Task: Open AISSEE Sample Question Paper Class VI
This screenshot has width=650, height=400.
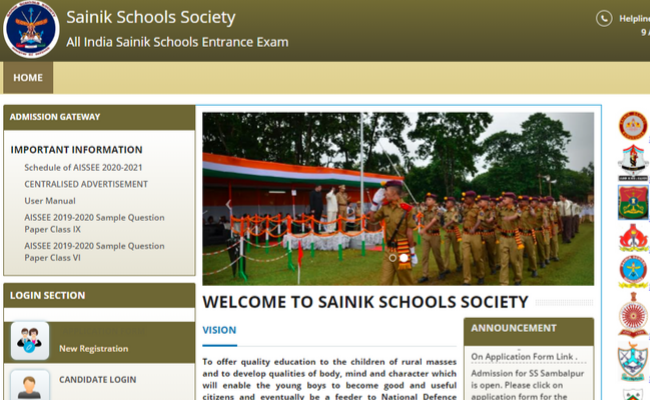Action: (94, 251)
